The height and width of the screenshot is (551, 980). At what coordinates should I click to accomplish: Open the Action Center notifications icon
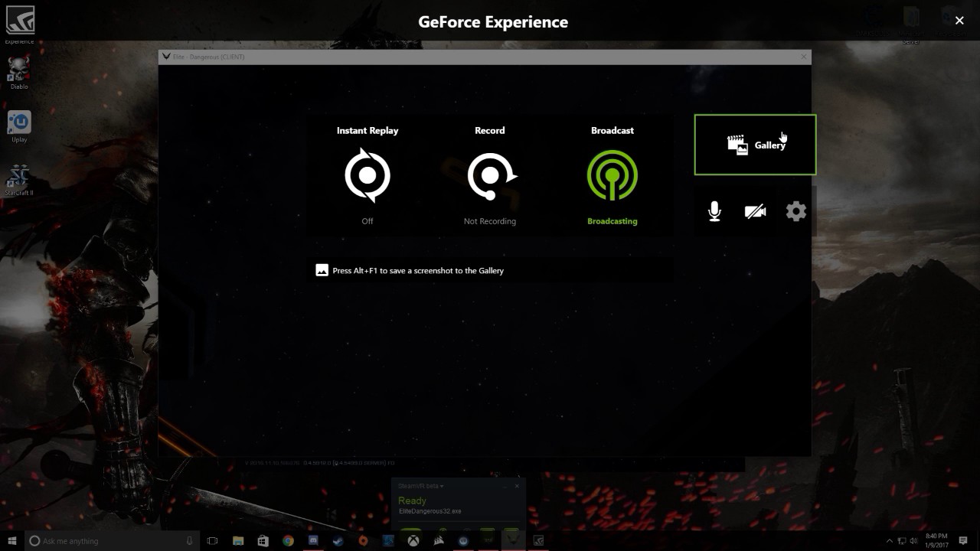(x=963, y=541)
